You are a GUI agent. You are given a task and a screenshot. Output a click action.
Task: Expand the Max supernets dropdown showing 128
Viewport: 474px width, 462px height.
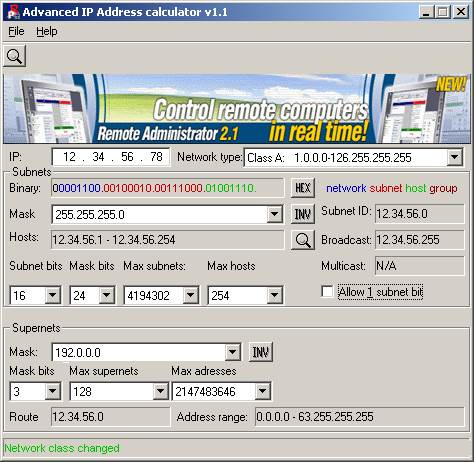pyautogui.click(x=161, y=391)
